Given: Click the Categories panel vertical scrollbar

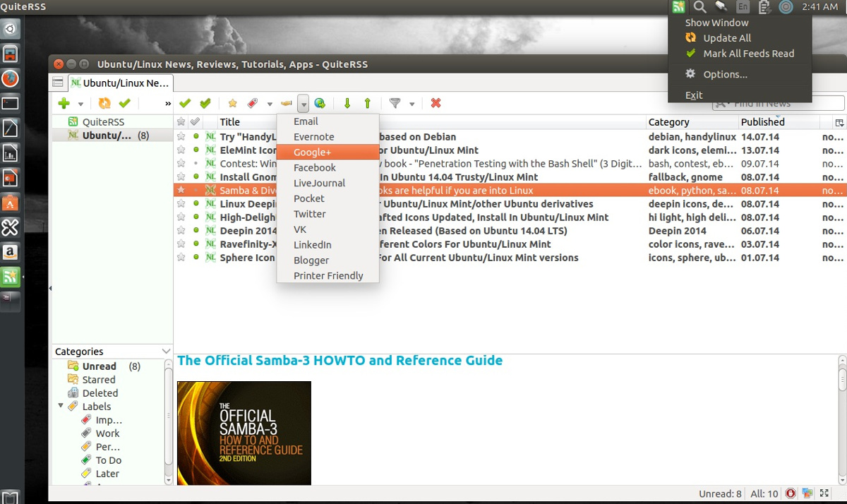Looking at the screenshot, I should [168, 421].
